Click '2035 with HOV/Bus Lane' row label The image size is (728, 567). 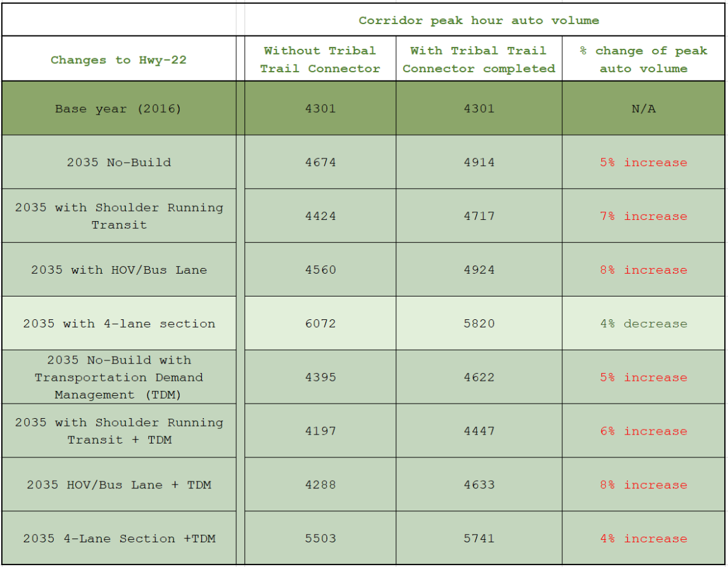pos(119,270)
